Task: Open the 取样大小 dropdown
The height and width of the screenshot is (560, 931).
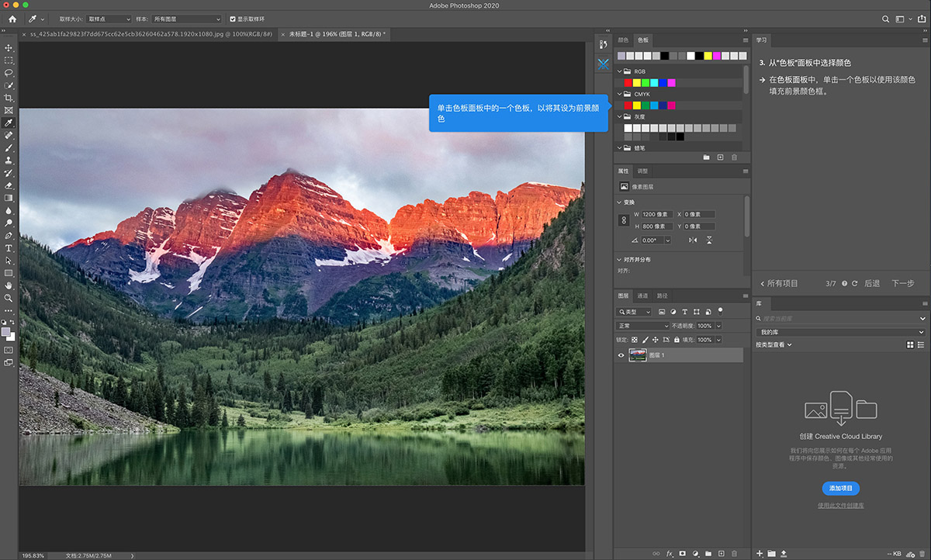Action: click(x=109, y=19)
